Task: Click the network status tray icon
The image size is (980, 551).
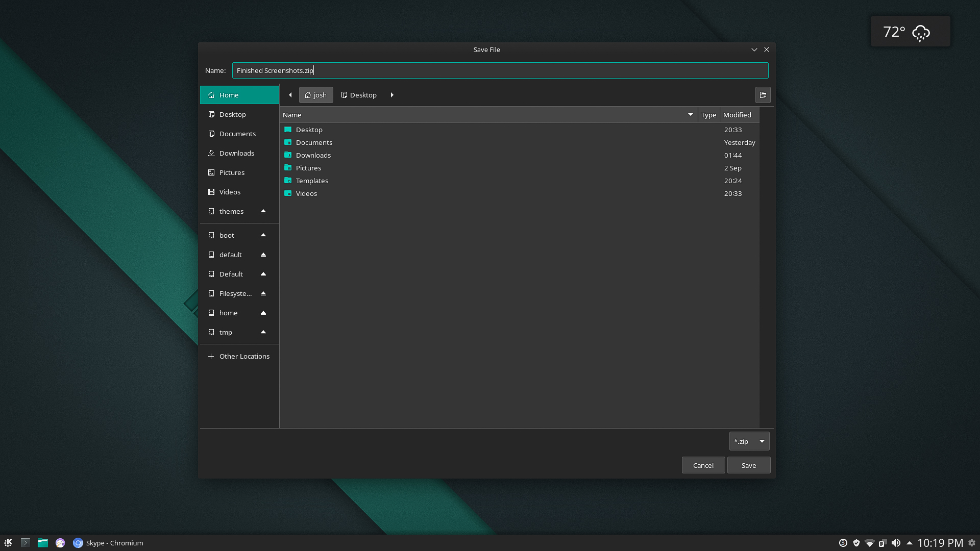Action: (870, 543)
